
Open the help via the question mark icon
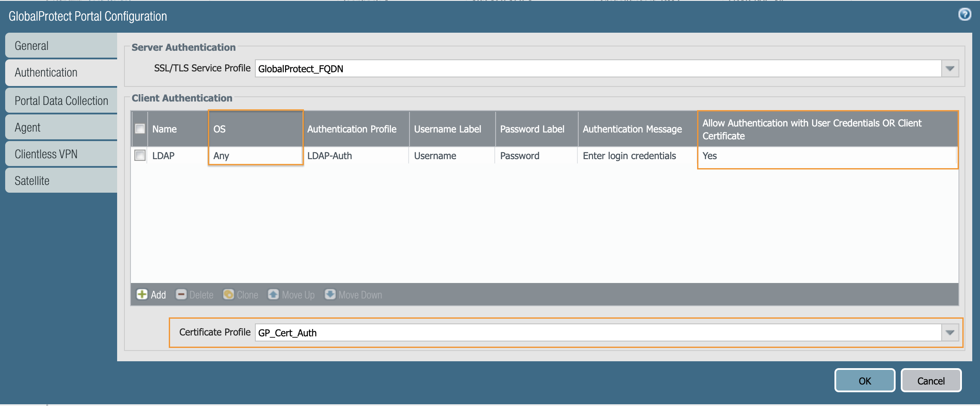click(965, 14)
